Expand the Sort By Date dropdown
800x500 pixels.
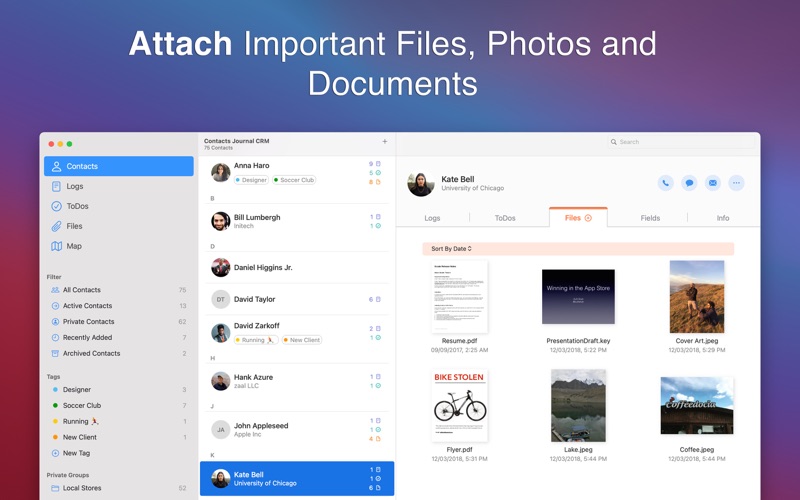point(452,248)
